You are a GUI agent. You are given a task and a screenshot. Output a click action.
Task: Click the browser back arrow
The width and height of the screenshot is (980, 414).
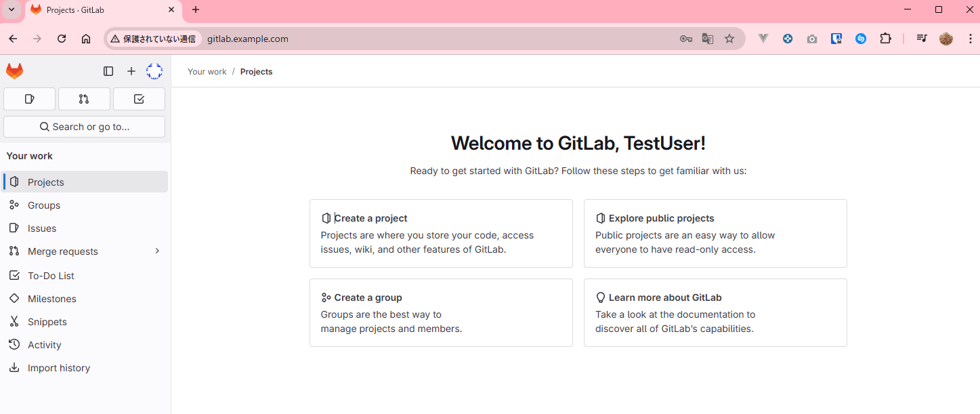pos(13,39)
